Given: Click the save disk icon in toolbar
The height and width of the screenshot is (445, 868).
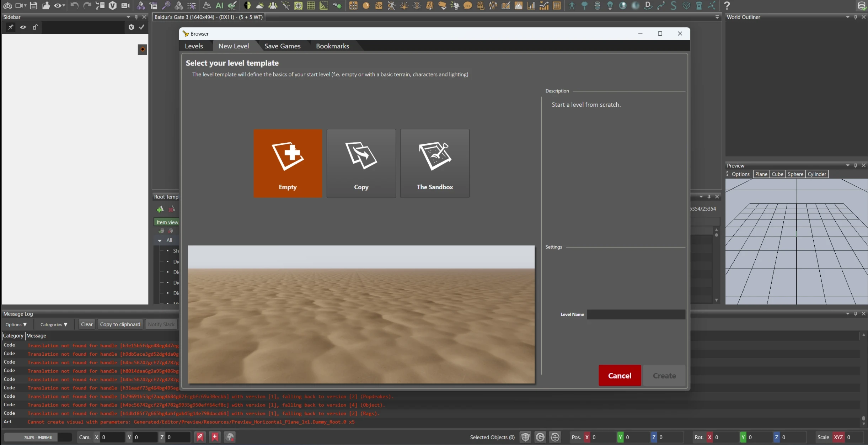Looking at the screenshot, I should (x=33, y=5).
